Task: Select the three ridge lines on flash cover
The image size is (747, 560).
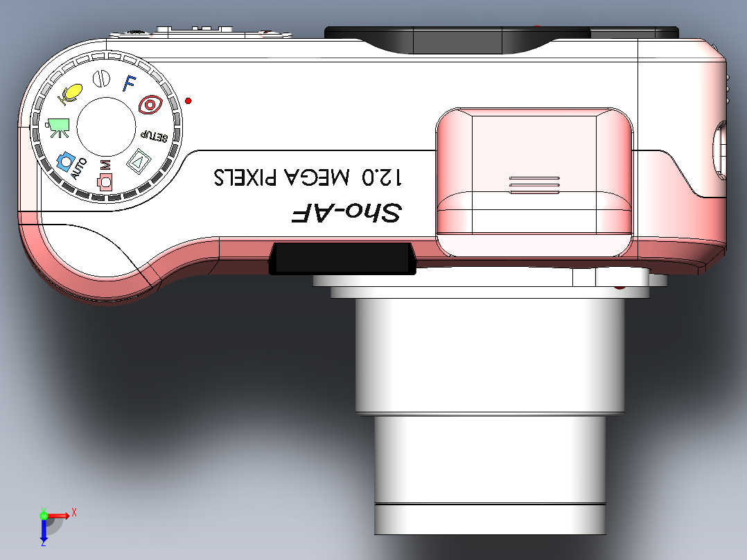Action: click(x=534, y=185)
